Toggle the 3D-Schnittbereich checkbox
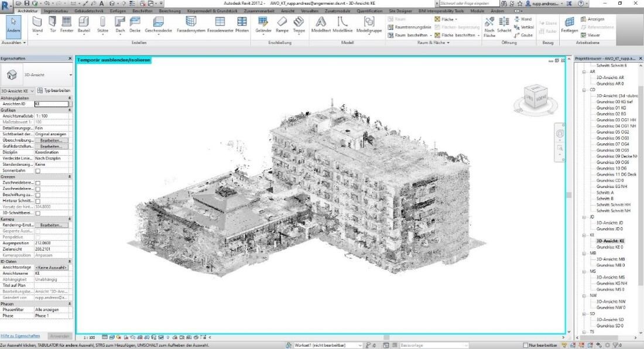Screen dimensions: 644x349 coord(38,213)
